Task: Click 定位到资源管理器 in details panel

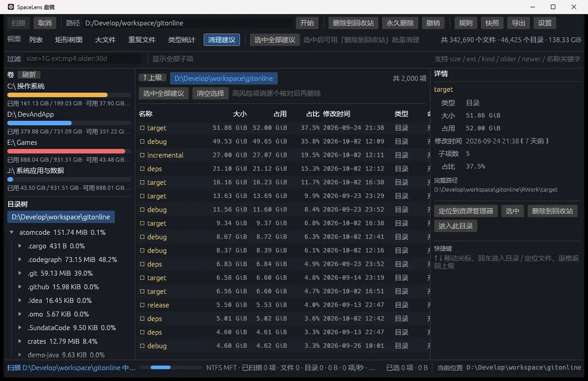Action: (466, 211)
